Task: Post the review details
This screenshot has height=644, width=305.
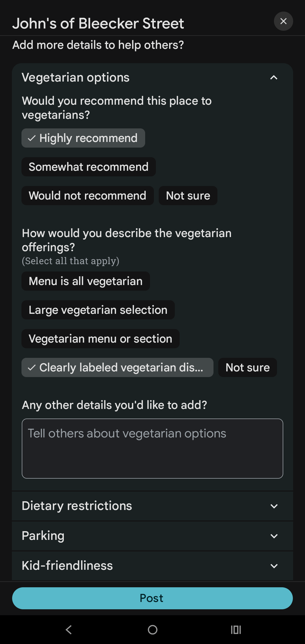Action: tap(152, 598)
